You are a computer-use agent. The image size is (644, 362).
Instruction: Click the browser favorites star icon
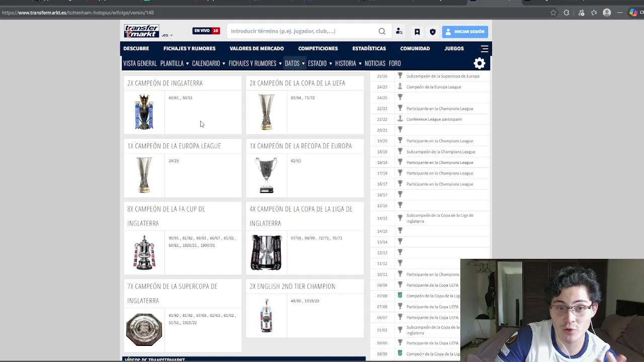coord(553,13)
